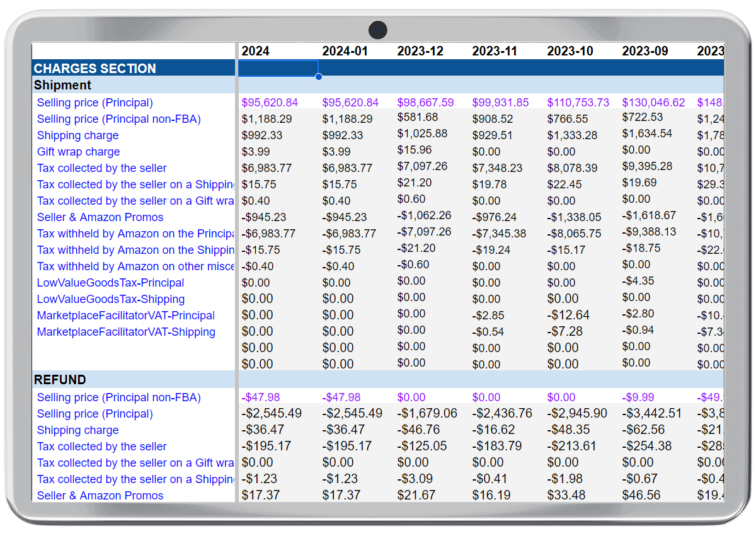Open the MarketplaceFacilitatorVAT-Shipping link
Screen dimensions: 756x536
pos(125,332)
